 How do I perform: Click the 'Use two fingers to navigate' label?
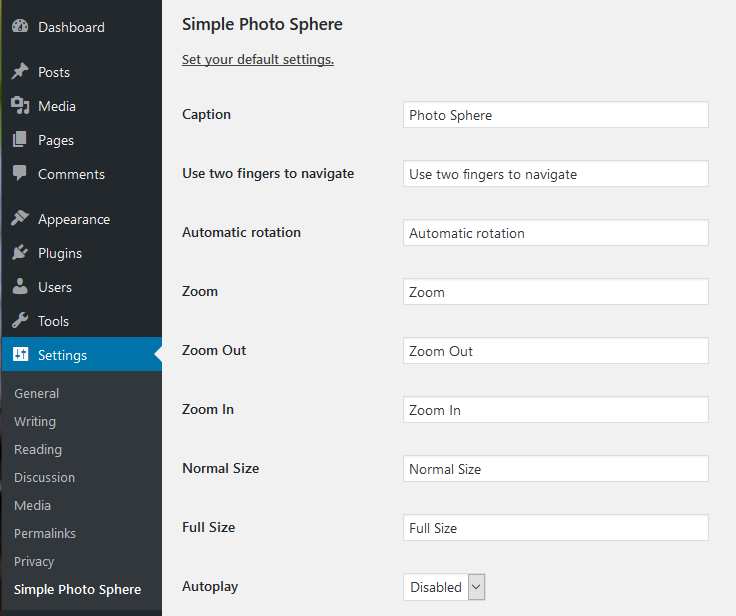[x=268, y=174]
